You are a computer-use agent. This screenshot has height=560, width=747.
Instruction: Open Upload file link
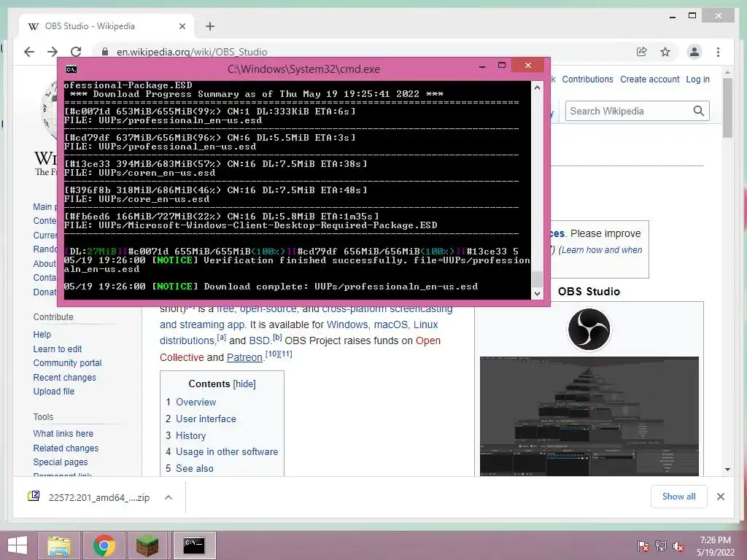point(53,392)
